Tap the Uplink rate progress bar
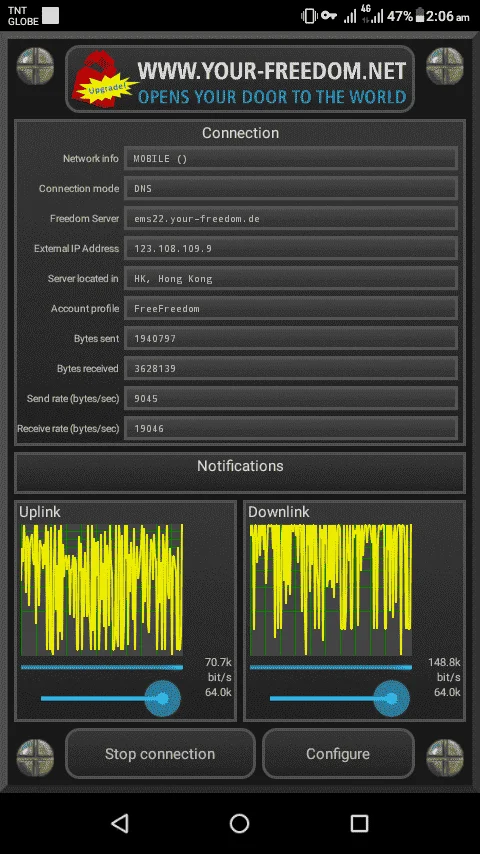 pyautogui.click(x=102, y=667)
